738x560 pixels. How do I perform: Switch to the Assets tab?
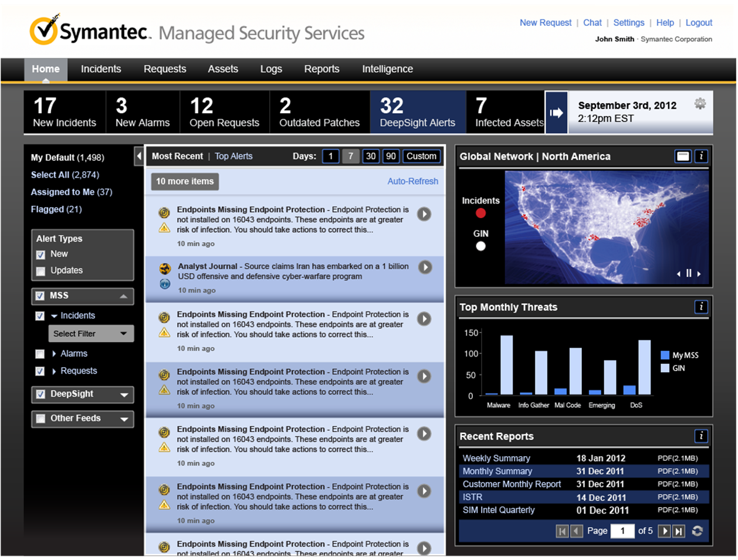click(223, 69)
